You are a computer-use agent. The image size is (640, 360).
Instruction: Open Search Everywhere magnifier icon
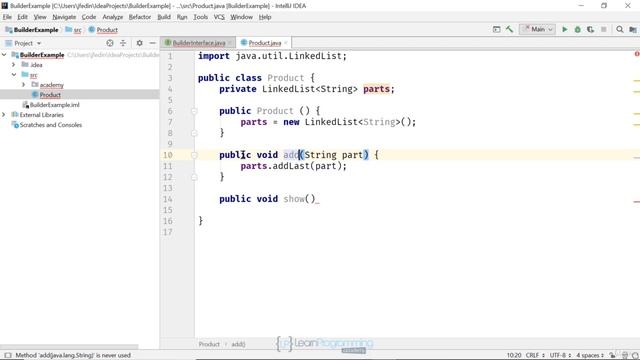click(620, 29)
